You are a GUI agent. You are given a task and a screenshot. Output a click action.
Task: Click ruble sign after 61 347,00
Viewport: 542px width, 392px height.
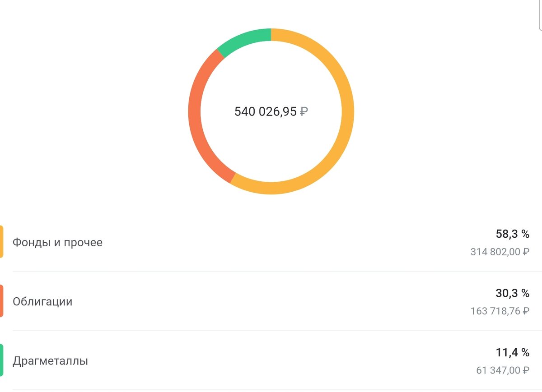526,370
